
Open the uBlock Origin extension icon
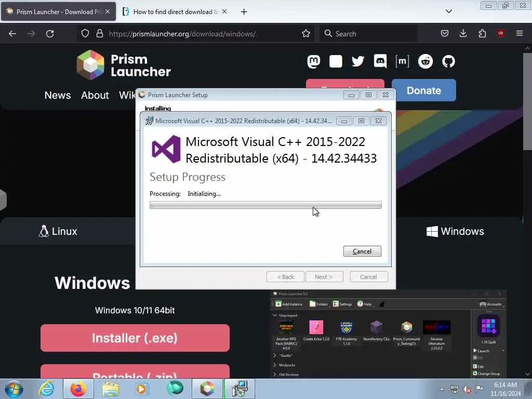click(501, 33)
